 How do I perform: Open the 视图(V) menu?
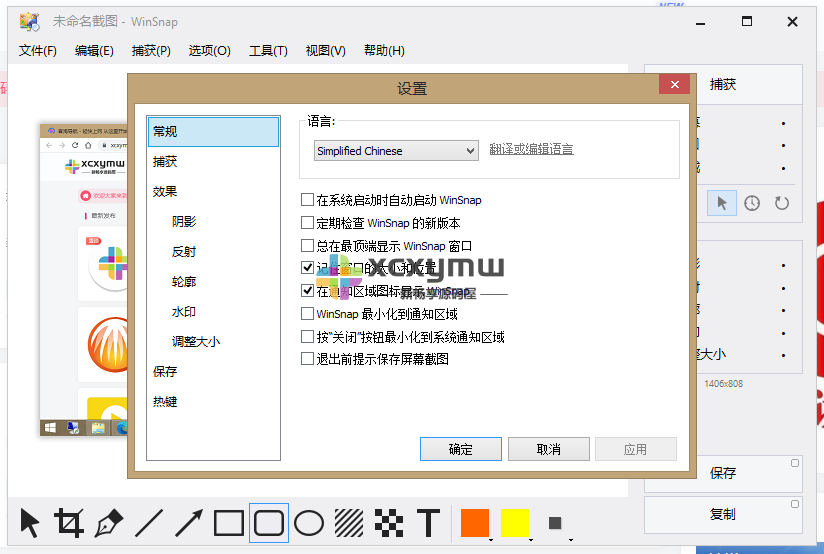tap(326, 50)
